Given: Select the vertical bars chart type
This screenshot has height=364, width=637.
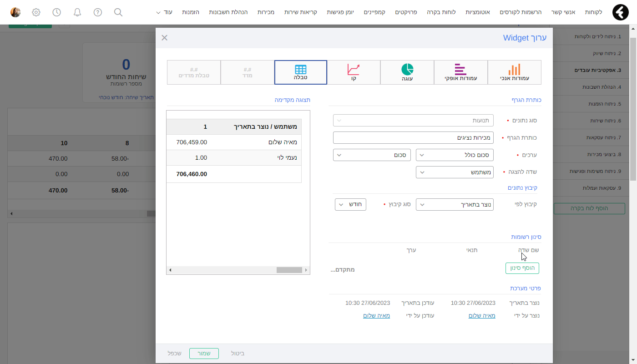Looking at the screenshot, I should click(515, 72).
